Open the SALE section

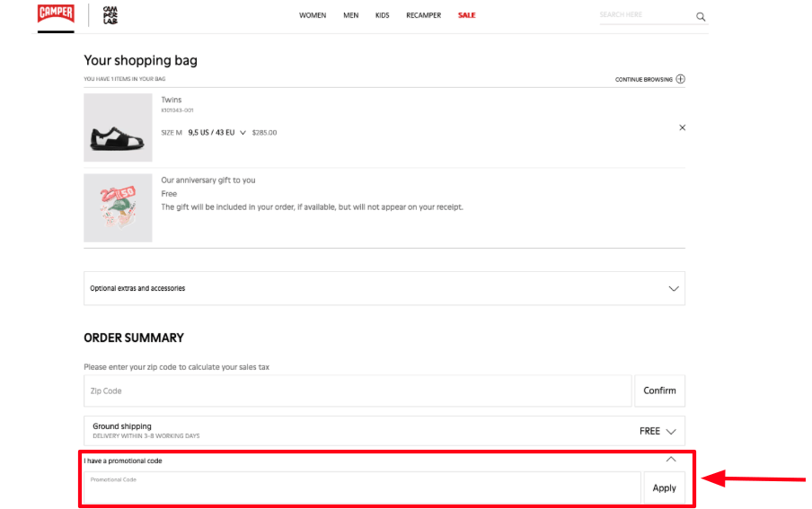tap(466, 15)
